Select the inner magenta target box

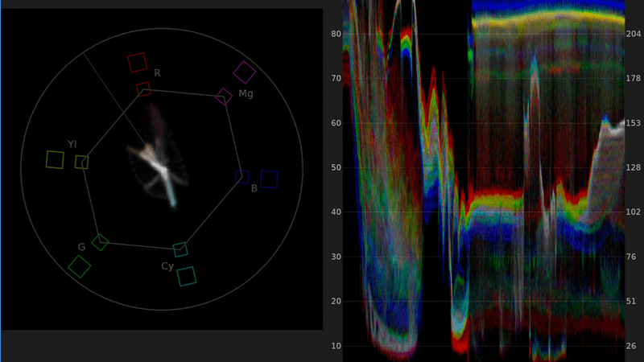click(224, 97)
